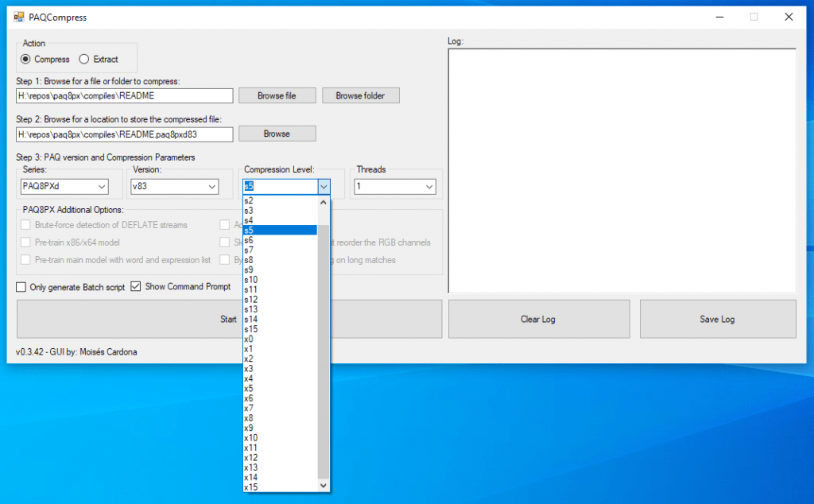814x504 pixels.
Task: Set compression level to x13
Action: 281,467
